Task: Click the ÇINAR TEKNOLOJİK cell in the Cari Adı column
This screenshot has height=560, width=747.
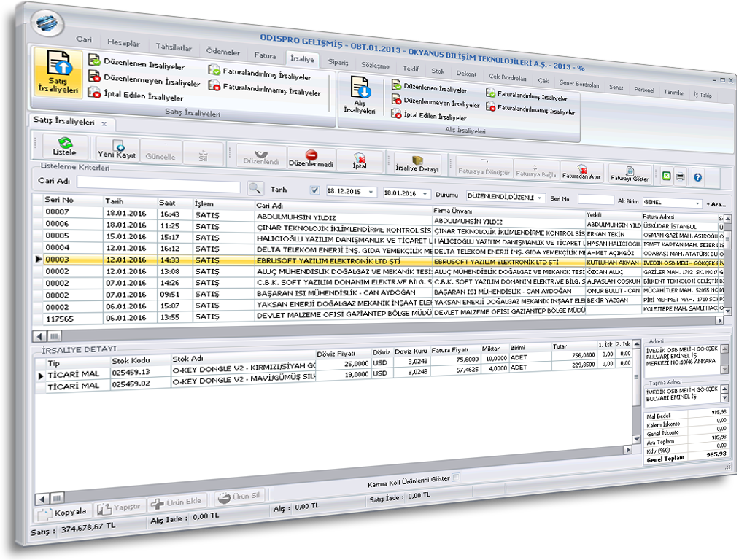Action: point(344,229)
